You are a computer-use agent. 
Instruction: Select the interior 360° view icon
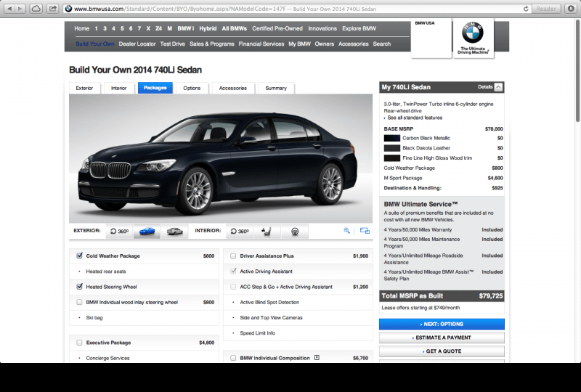240,231
